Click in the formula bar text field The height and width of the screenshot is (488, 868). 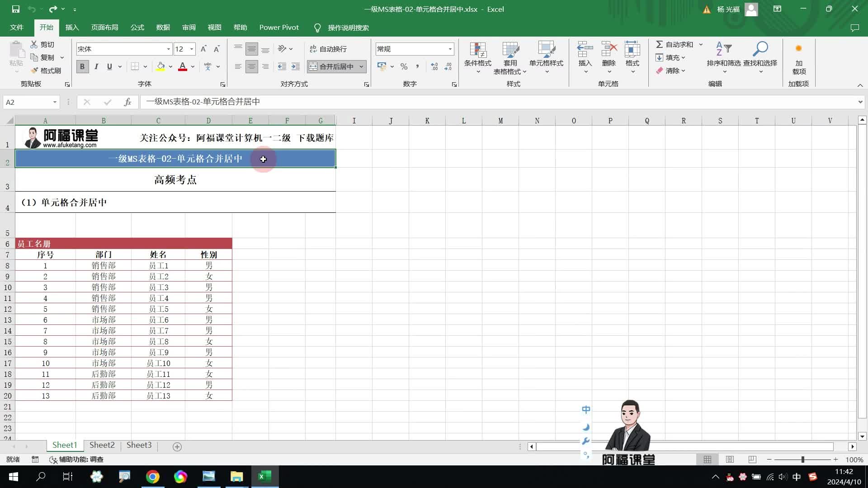(497, 102)
